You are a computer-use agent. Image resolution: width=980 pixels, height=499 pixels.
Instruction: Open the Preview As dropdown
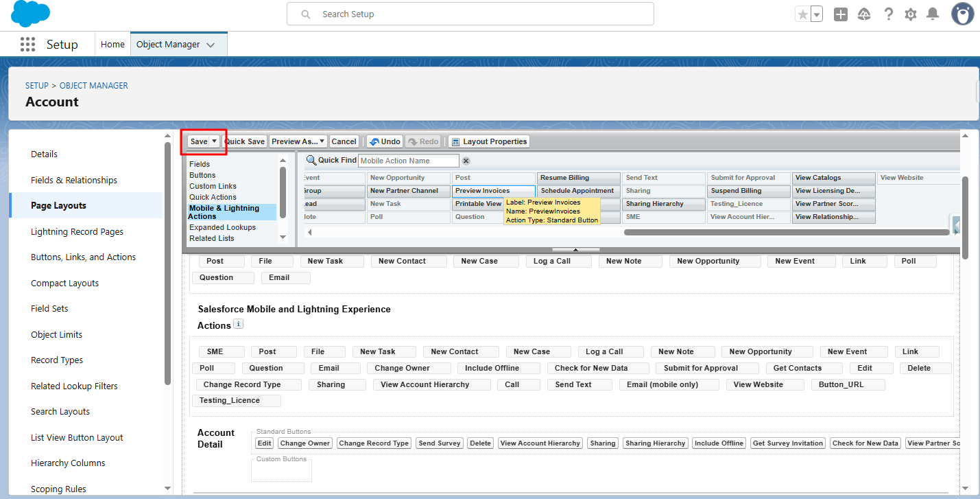298,141
